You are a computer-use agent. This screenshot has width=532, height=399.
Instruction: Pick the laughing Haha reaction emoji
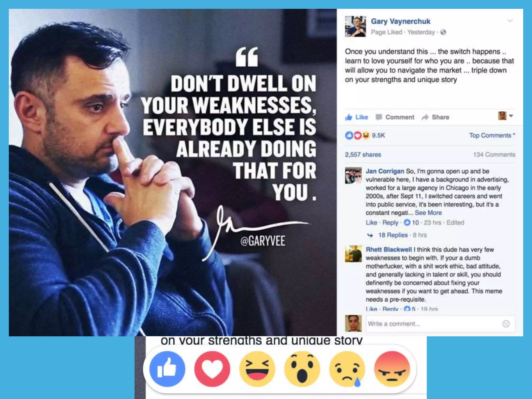click(257, 369)
